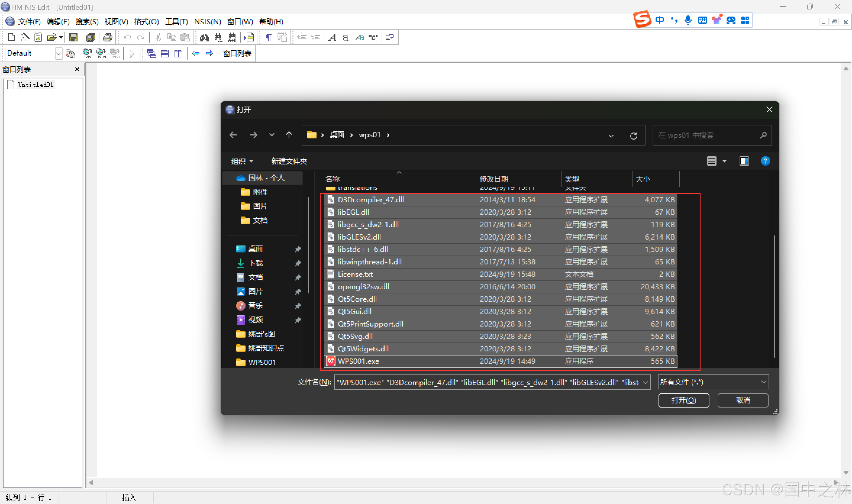Open the 文件(F) menu

coord(29,22)
